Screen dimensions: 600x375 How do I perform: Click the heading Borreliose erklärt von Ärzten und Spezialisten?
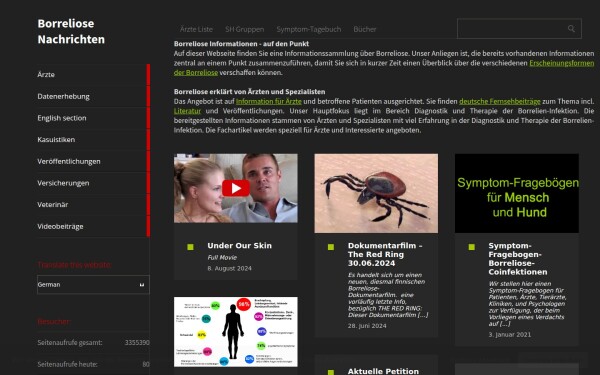tap(249, 92)
